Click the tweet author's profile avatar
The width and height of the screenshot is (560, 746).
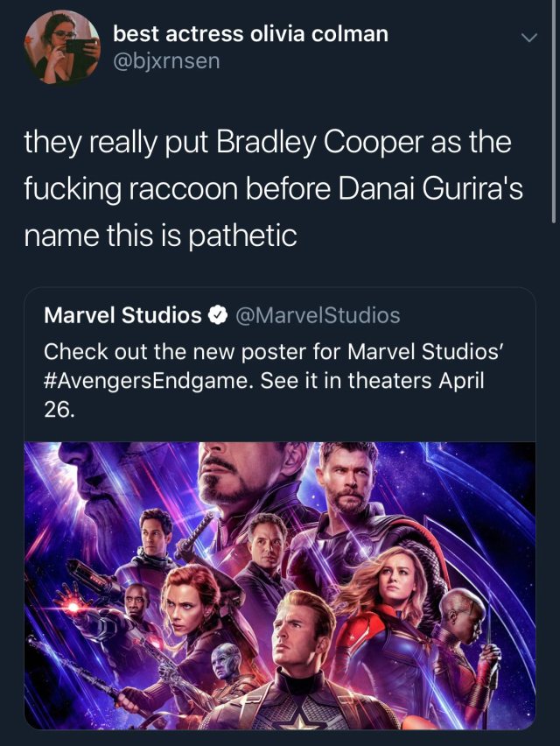point(62,47)
